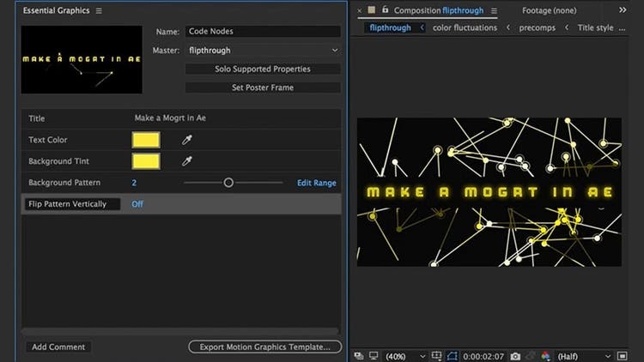Take a snapshot with the camera icon
Screen dimensions: 644x362
click(515, 355)
